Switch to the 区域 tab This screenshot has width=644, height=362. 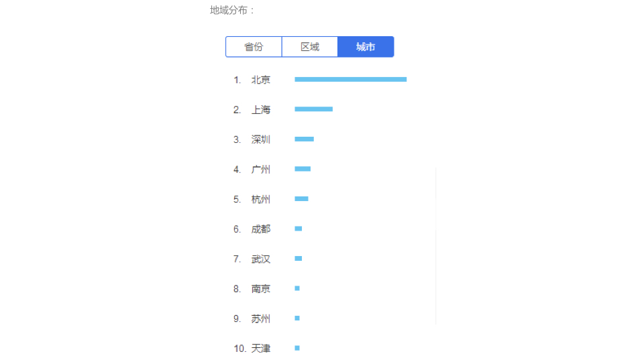click(x=310, y=47)
